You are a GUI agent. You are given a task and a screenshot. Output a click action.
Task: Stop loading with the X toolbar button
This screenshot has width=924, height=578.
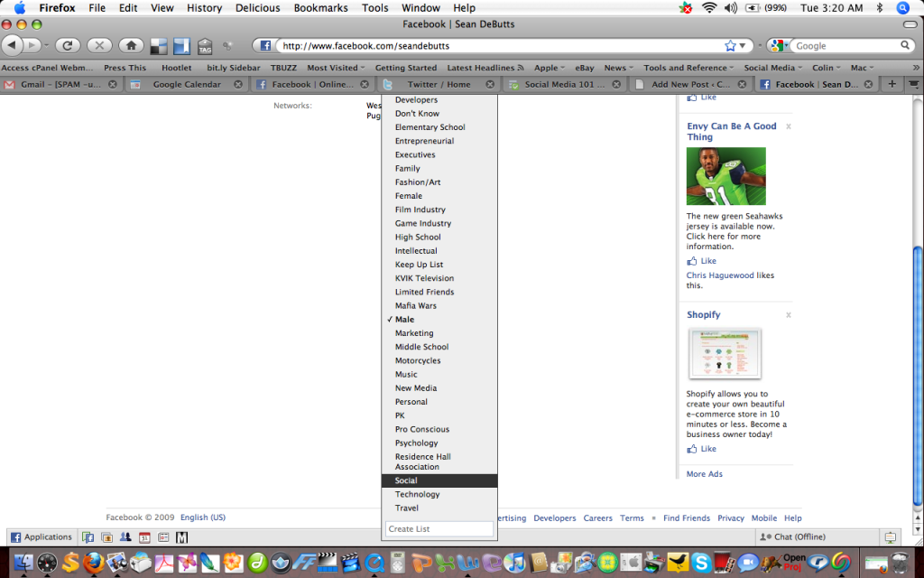(x=99, y=45)
